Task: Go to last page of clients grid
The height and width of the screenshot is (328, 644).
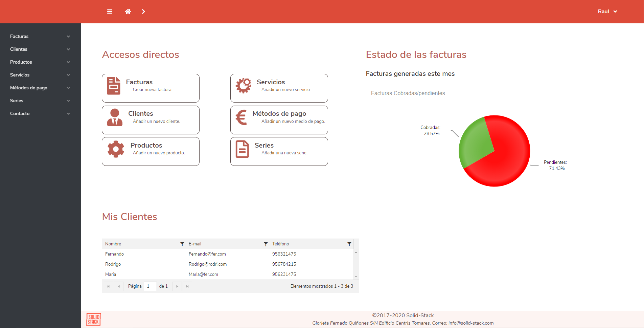Action: pyautogui.click(x=187, y=286)
